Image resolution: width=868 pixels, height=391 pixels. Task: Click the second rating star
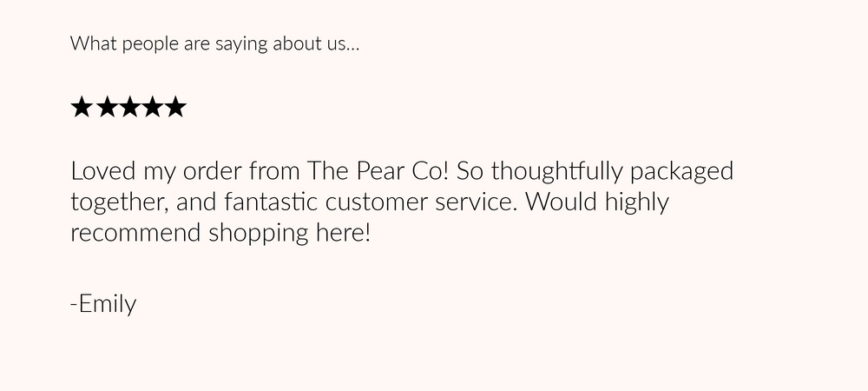click(105, 107)
